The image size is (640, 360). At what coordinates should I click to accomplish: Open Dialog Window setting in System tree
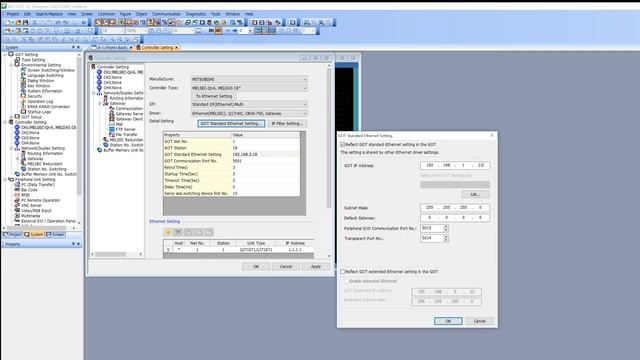point(40,81)
